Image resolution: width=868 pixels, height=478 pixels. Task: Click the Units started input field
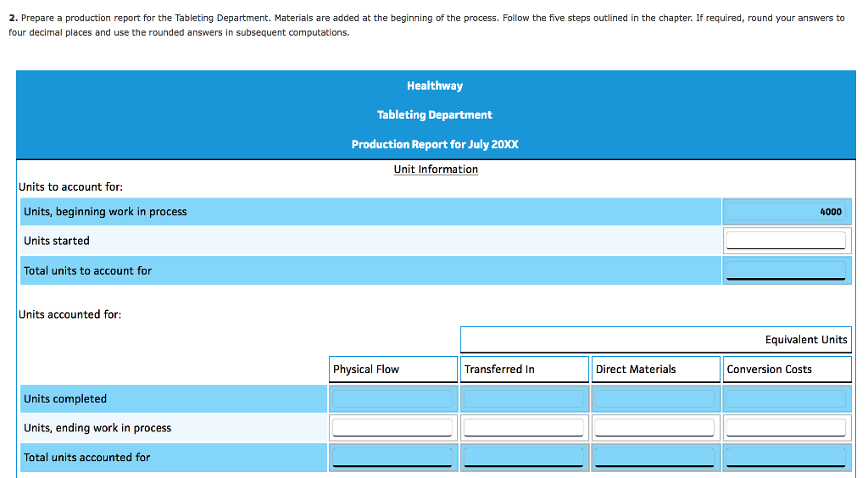pyautogui.click(x=786, y=241)
